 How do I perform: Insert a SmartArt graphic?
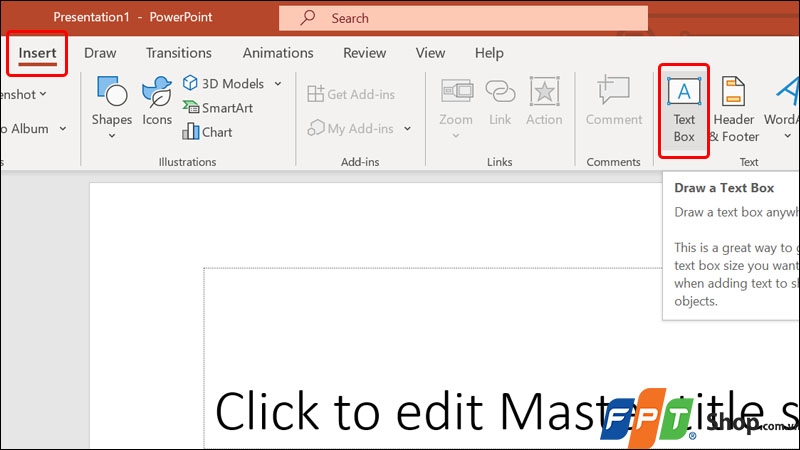tap(218, 108)
